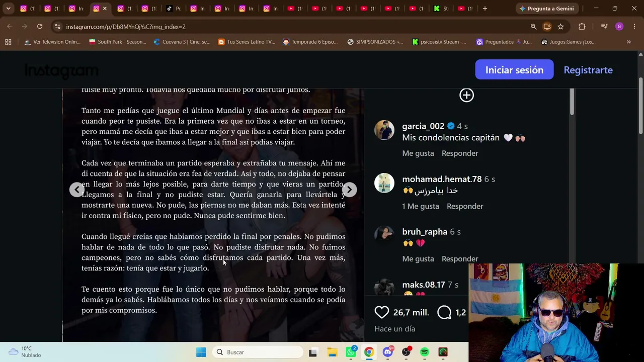This screenshot has width=644, height=362.
Task: Open the bookmarks apps grid icon
Action: [x=8, y=42]
